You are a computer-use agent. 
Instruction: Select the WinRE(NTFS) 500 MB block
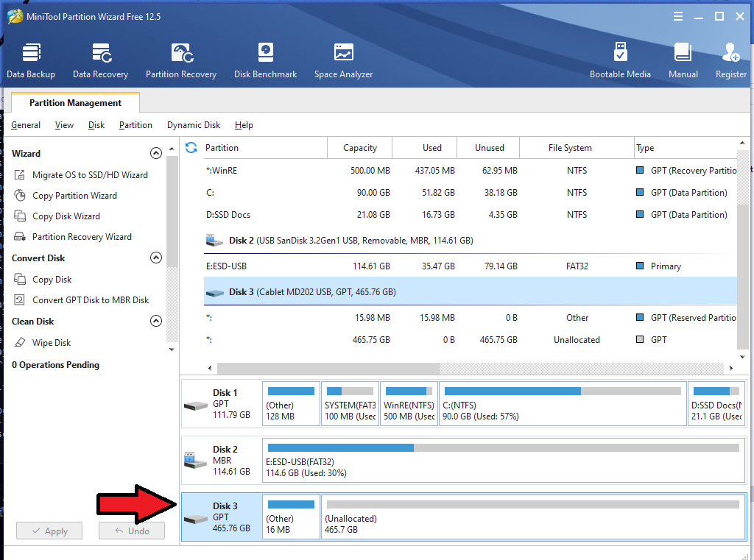[409, 404]
